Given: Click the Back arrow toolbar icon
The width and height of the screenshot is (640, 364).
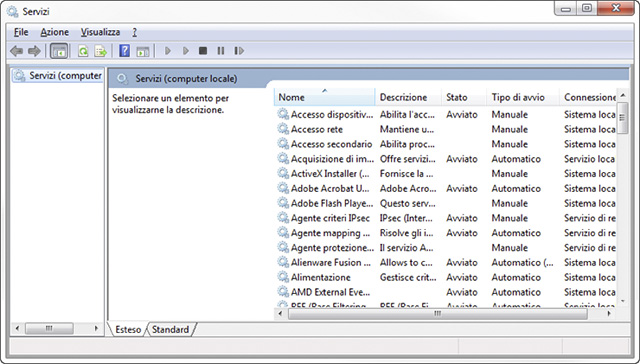Looking at the screenshot, I should point(16,51).
